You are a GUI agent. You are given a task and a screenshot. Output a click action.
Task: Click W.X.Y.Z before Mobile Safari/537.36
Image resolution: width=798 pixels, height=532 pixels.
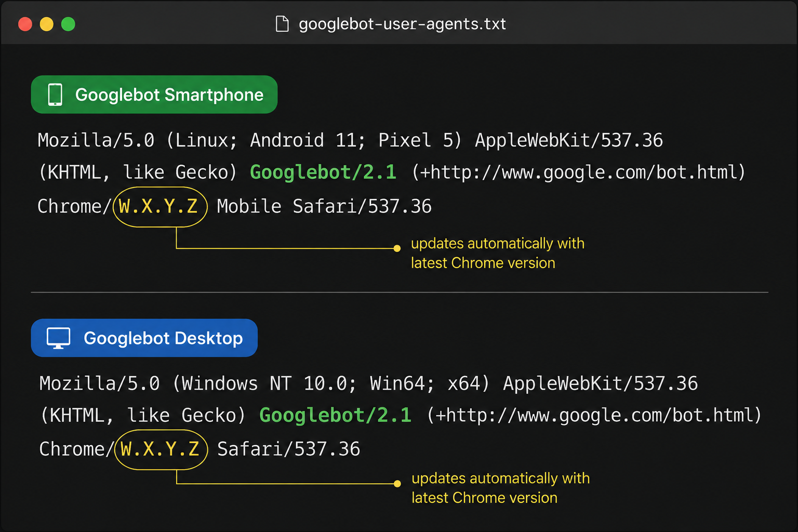(x=158, y=206)
